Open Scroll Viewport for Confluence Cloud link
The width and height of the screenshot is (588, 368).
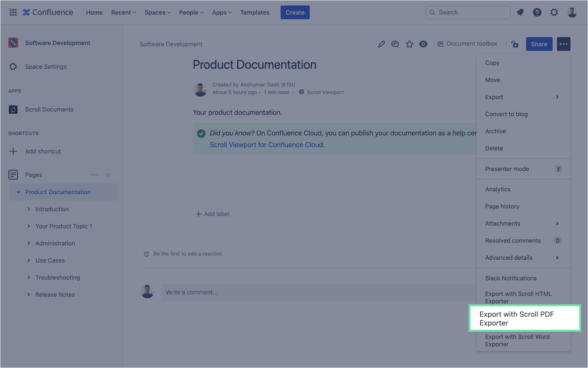(x=266, y=145)
